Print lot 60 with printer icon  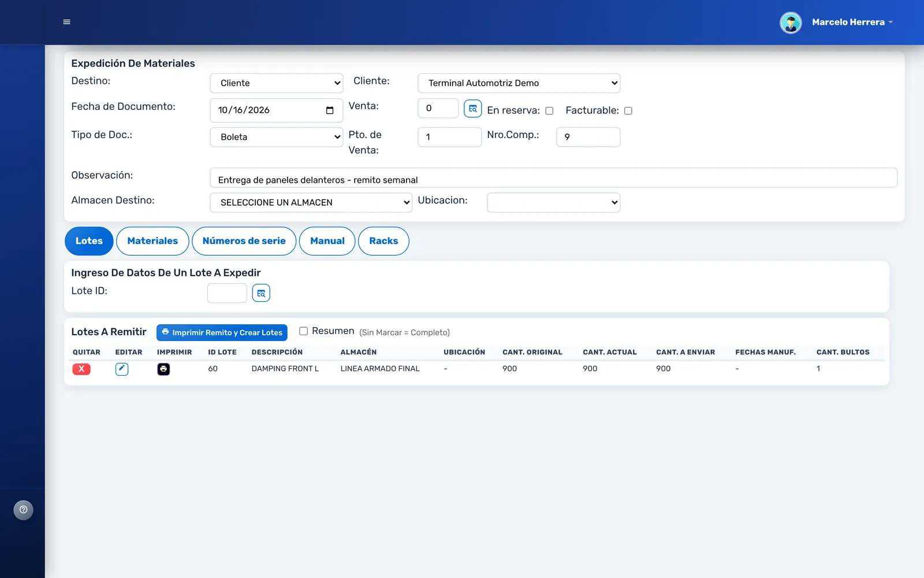pos(163,369)
